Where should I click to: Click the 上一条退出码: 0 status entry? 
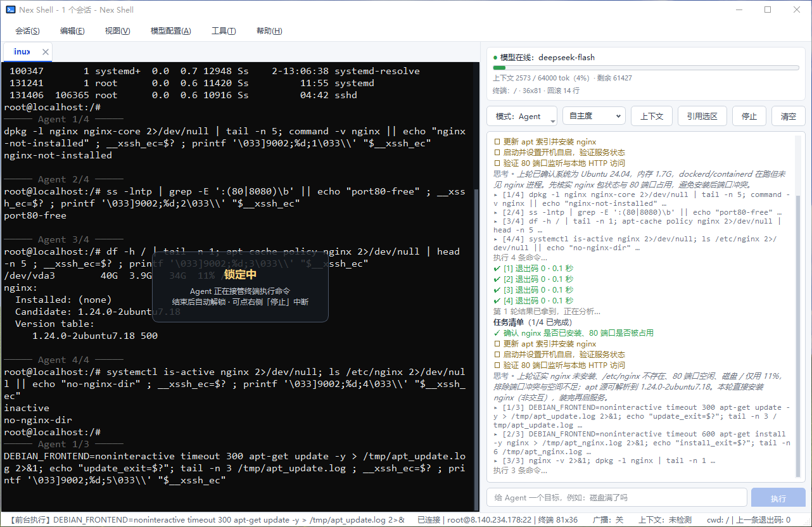coord(763,519)
